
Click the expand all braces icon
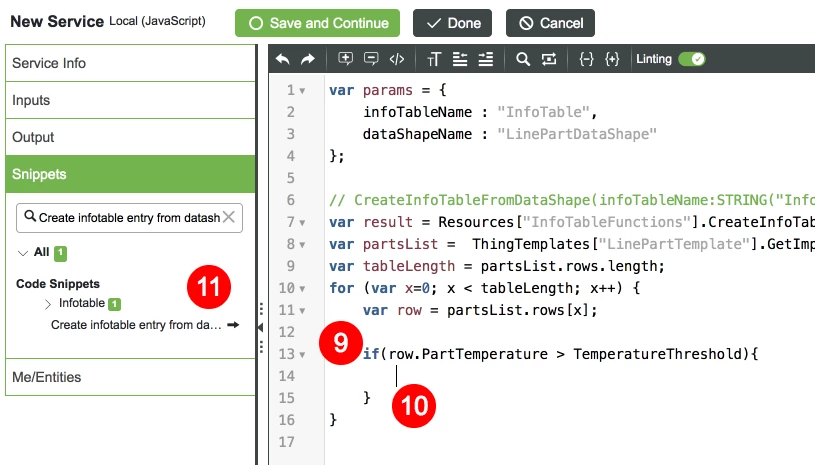click(612, 59)
